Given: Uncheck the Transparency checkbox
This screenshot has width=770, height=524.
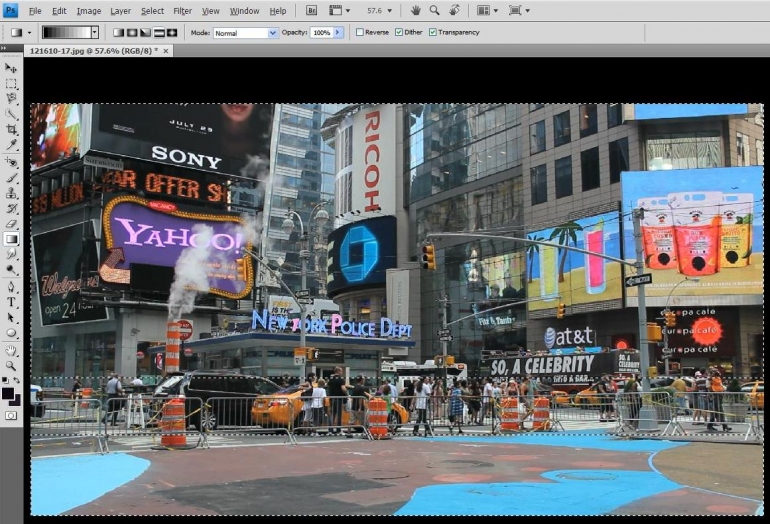Looking at the screenshot, I should click(433, 32).
